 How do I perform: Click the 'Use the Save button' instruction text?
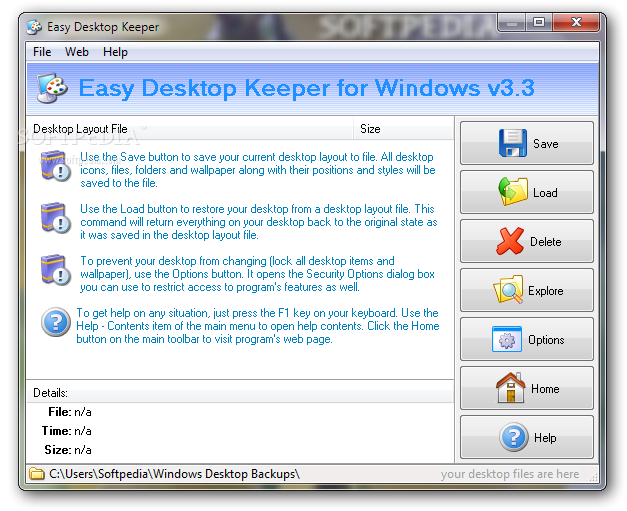pos(258,170)
